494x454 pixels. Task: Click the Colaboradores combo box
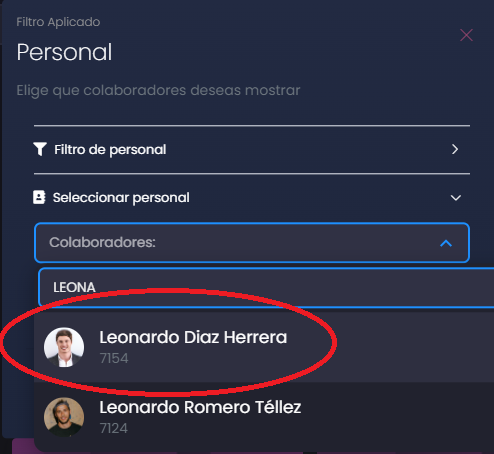pyautogui.click(x=252, y=242)
